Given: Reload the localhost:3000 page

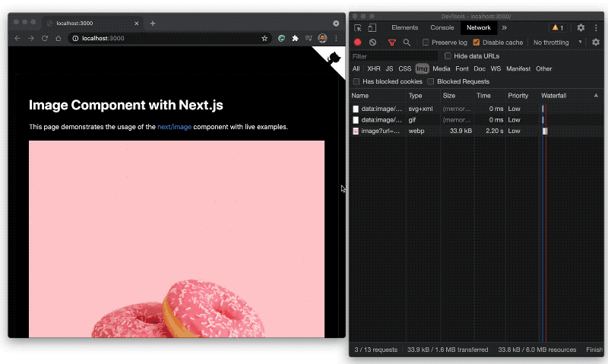Looking at the screenshot, I should tap(45, 39).
